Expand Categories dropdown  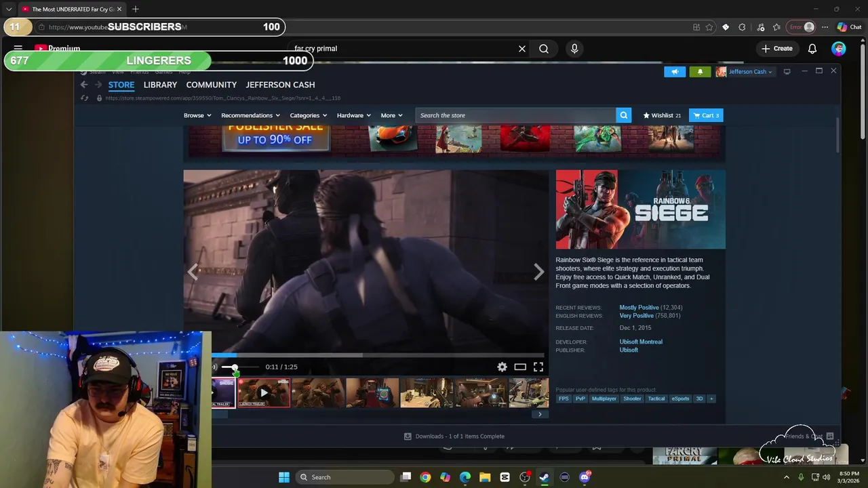pyautogui.click(x=309, y=115)
